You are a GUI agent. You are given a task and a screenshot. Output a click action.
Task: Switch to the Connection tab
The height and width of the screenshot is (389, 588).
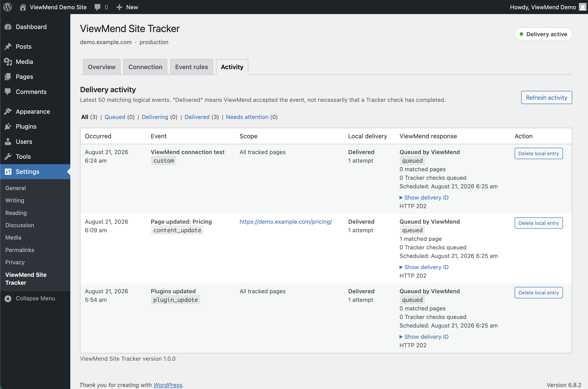145,67
